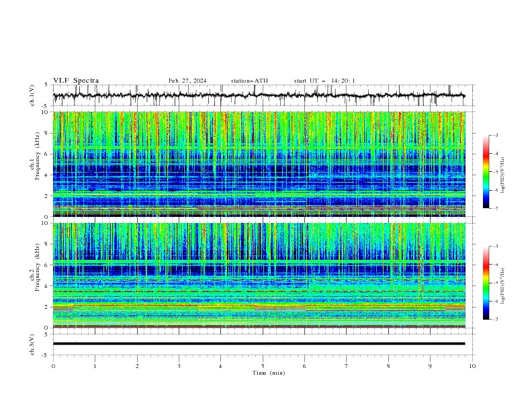Click the "-3" label on ch.2 colorbar
532x411 pixels.
point(496,246)
